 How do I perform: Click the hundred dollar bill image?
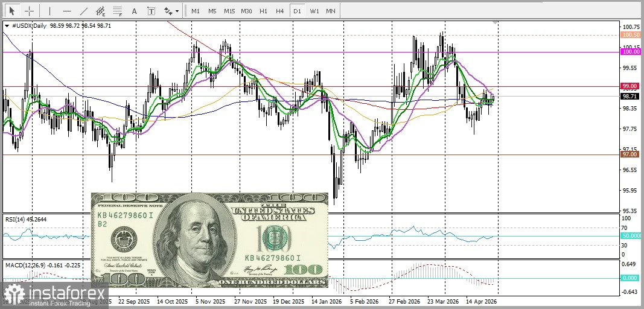coord(209,240)
